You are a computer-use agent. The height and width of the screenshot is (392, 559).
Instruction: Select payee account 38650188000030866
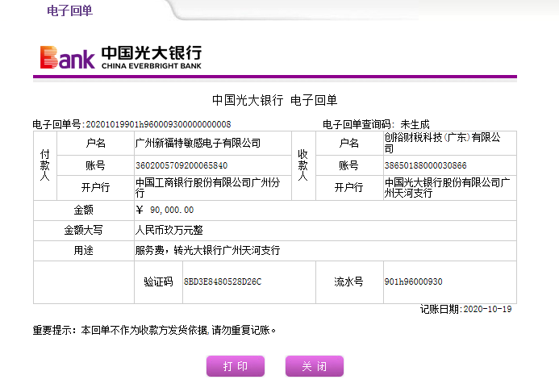425,165
